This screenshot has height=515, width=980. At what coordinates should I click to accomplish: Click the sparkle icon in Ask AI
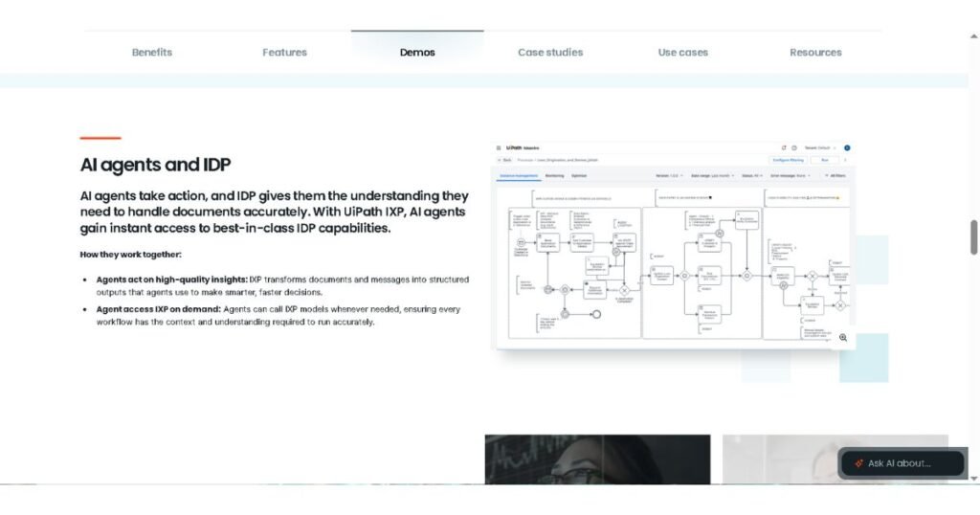pyautogui.click(x=858, y=463)
